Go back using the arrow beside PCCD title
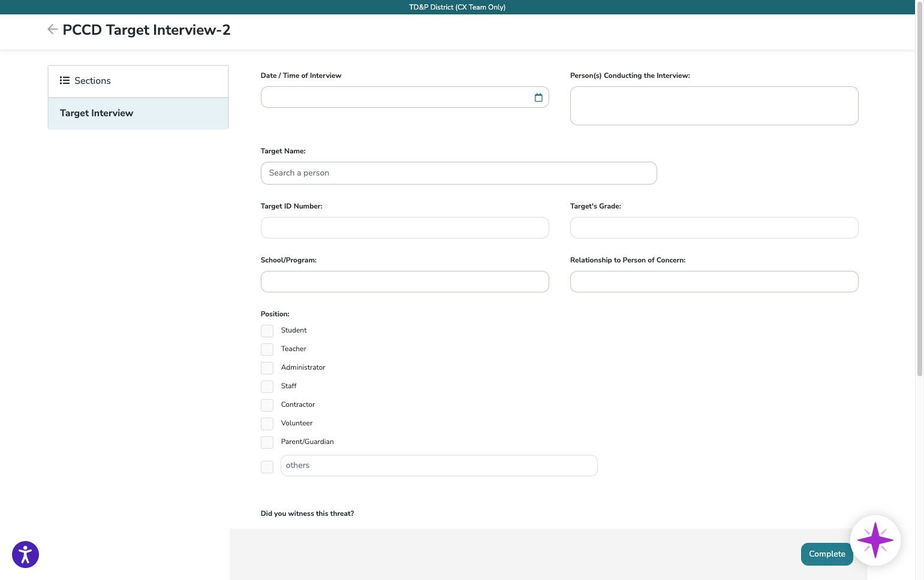The image size is (924, 580). point(52,29)
